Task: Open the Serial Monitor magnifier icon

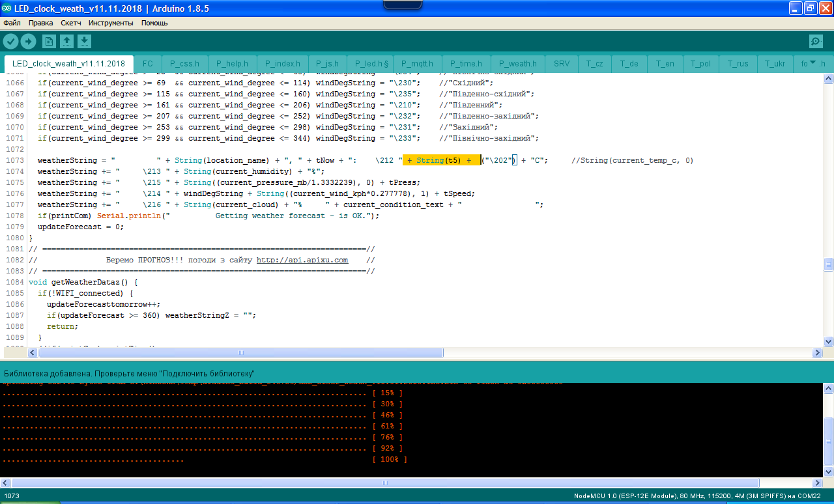Action: 816,42
